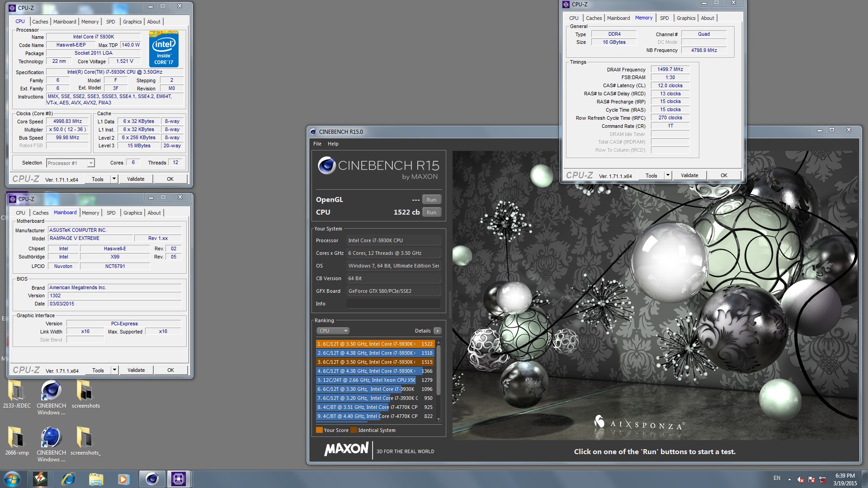This screenshot has width=868, height=488.
Task: Open Tools dropdown arrow in Memory window
Action: point(668,175)
